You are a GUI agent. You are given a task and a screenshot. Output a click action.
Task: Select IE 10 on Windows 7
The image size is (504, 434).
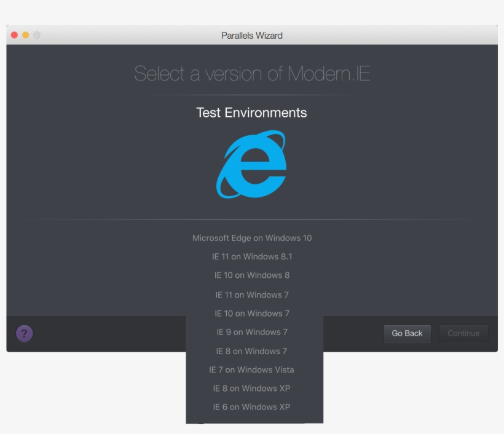coord(252,313)
